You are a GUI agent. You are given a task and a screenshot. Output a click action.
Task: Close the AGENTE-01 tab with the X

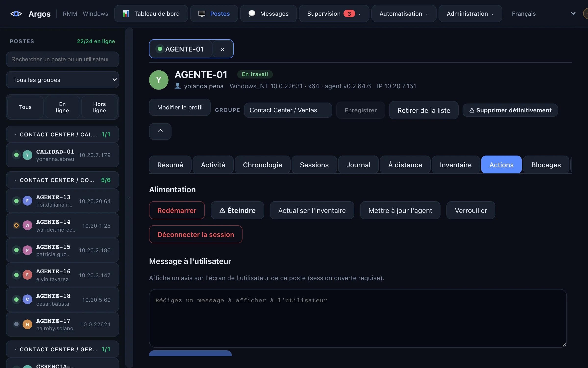tap(222, 49)
